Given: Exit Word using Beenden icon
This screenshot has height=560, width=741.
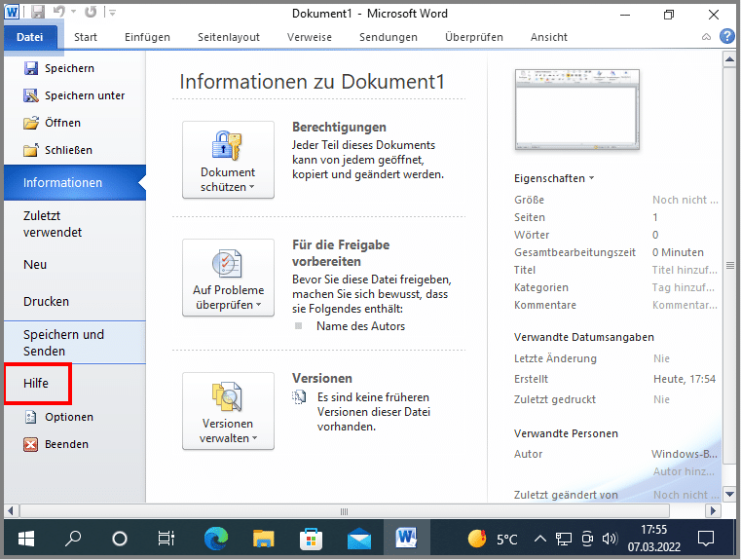Looking at the screenshot, I should point(30,444).
